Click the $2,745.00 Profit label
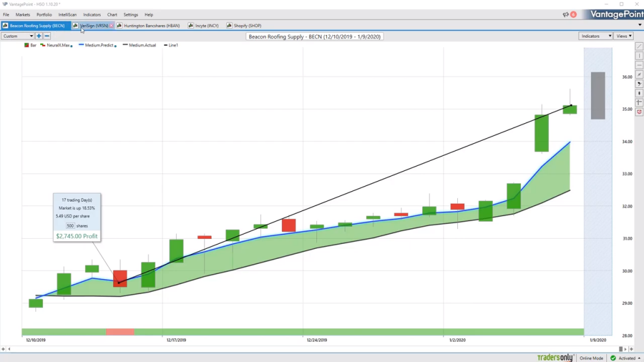The image size is (644, 362). coord(77,236)
